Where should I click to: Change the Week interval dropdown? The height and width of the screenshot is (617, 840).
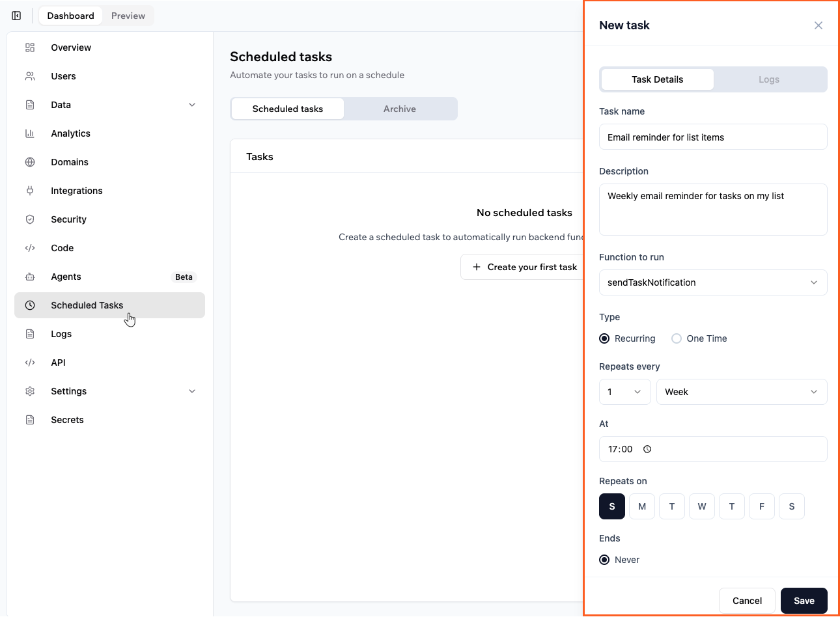click(742, 392)
